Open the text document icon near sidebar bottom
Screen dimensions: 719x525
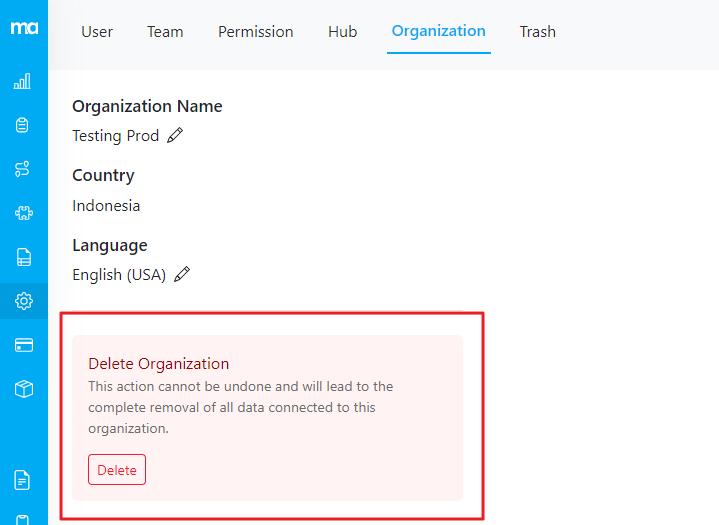click(23, 480)
